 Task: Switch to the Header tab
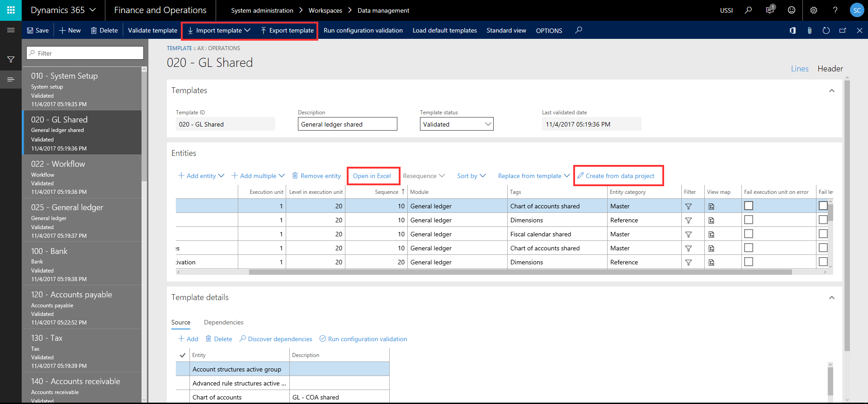(x=830, y=69)
